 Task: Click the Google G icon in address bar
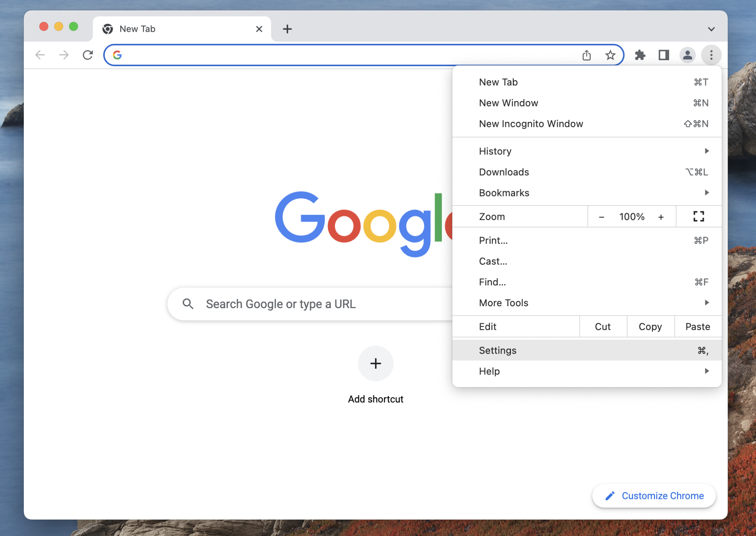(117, 55)
